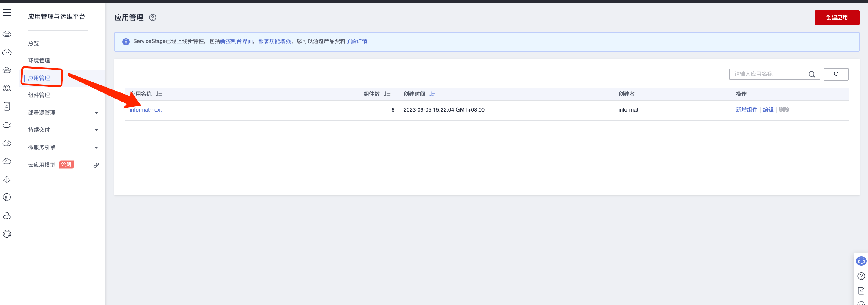Viewport: 868px width, 305px height.
Task: Open the globe network service icon
Action: point(7,233)
